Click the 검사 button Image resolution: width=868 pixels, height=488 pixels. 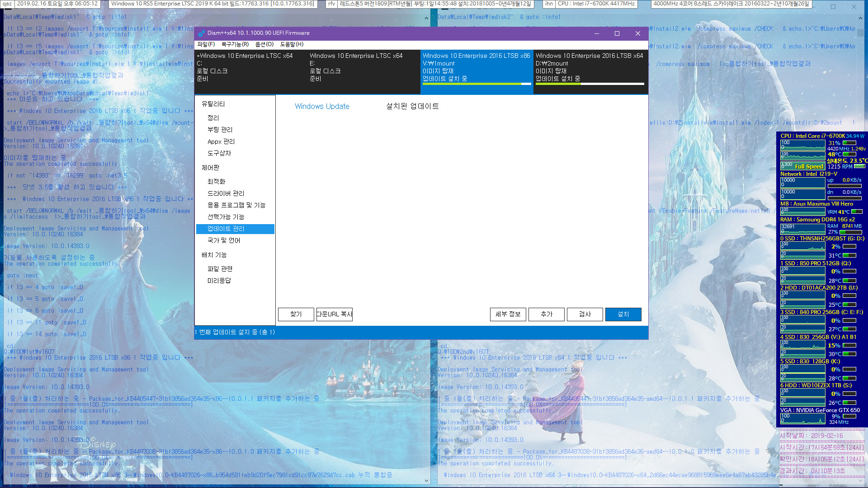(585, 314)
